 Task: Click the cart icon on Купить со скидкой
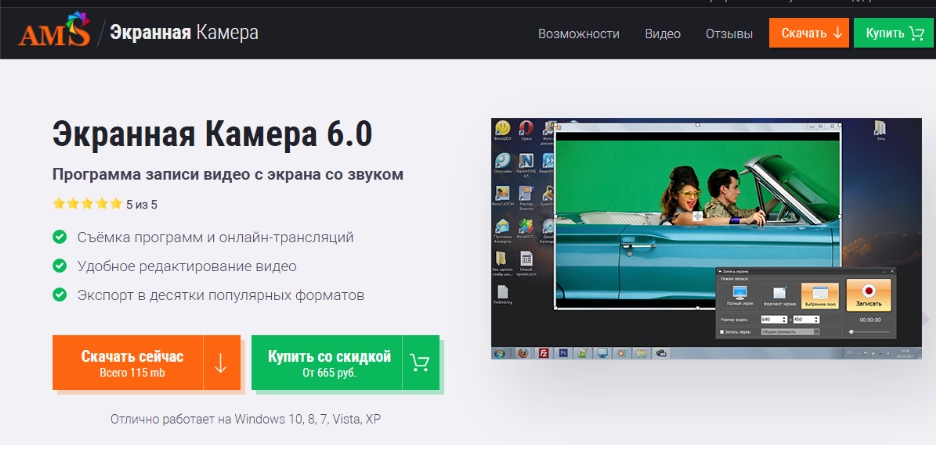point(420,362)
